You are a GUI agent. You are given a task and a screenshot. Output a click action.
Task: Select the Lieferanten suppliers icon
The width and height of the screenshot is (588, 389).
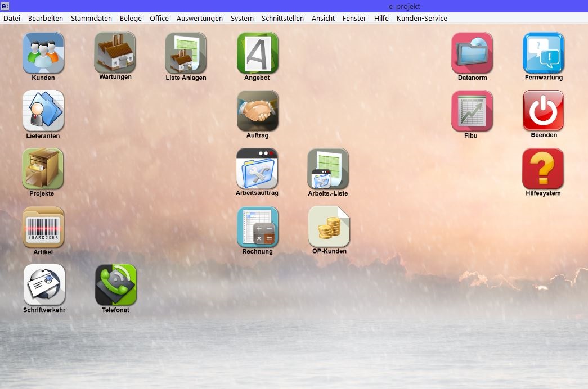pos(43,111)
